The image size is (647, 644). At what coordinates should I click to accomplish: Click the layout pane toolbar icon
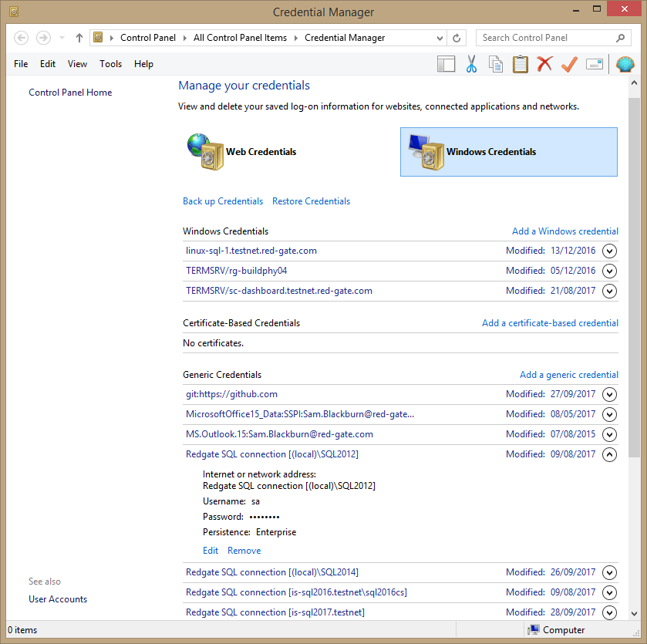tap(446, 64)
